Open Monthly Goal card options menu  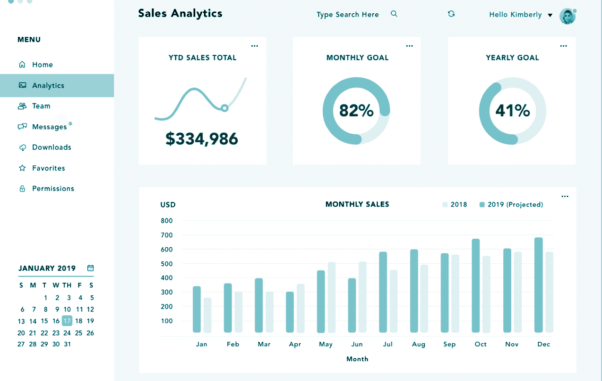pos(409,46)
